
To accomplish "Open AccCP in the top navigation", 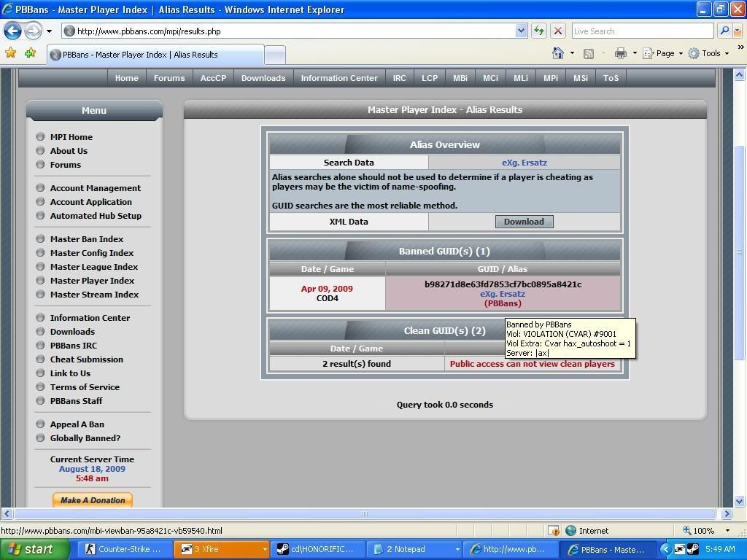I will pos(213,78).
